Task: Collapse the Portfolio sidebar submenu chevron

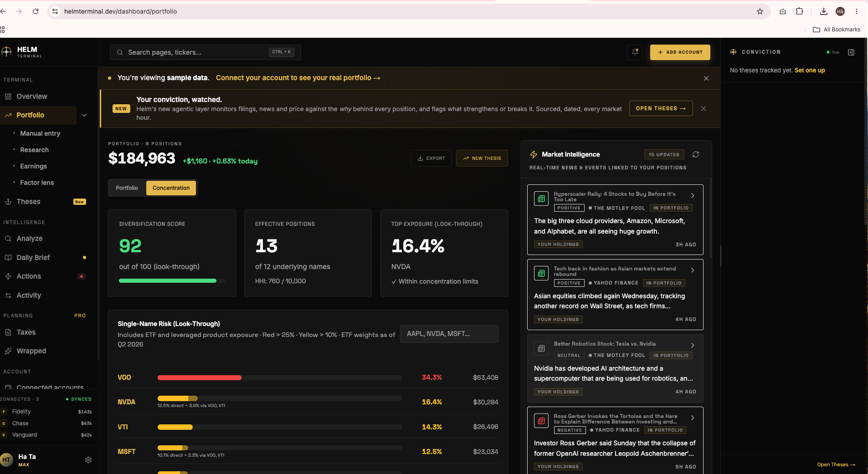Action: coord(84,115)
